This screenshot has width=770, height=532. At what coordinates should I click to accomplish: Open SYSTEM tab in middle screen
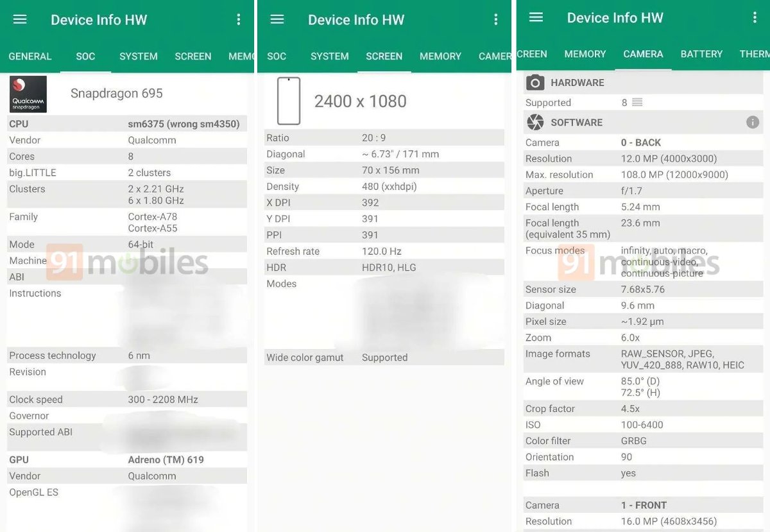(x=330, y=56)
